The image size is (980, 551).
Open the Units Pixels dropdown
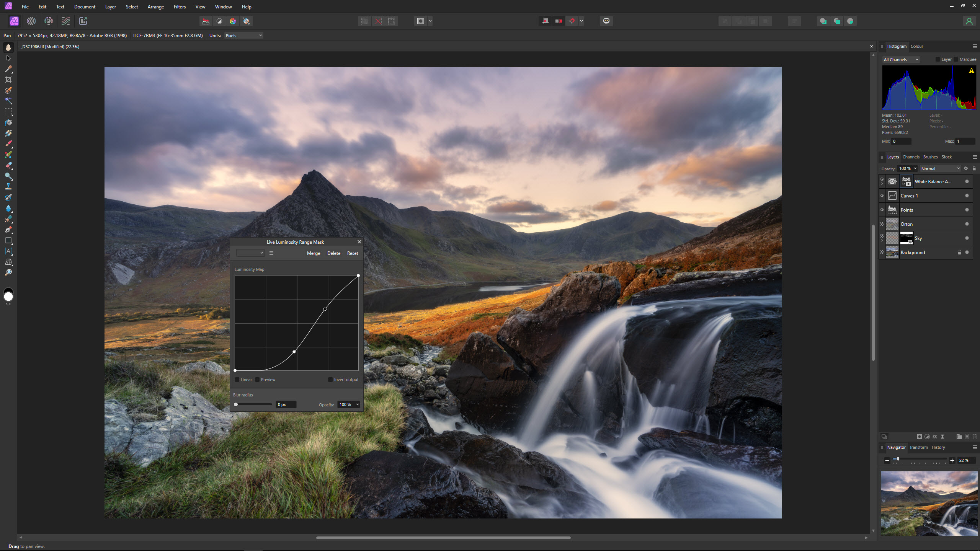[243, 36]
